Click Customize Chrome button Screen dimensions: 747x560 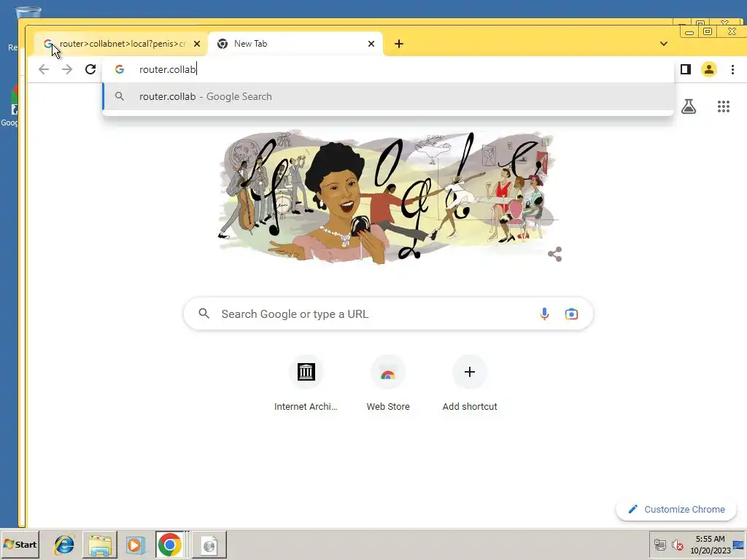tap(676, 510)
